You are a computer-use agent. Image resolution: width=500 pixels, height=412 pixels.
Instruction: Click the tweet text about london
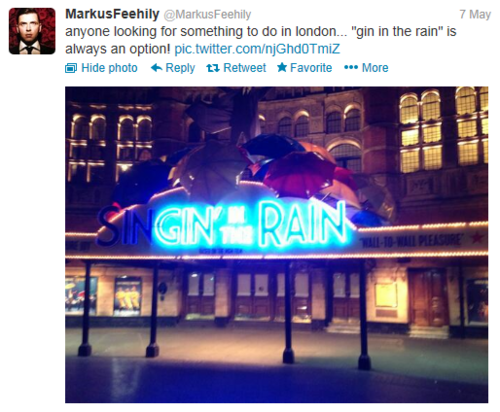tap(261, 40)
